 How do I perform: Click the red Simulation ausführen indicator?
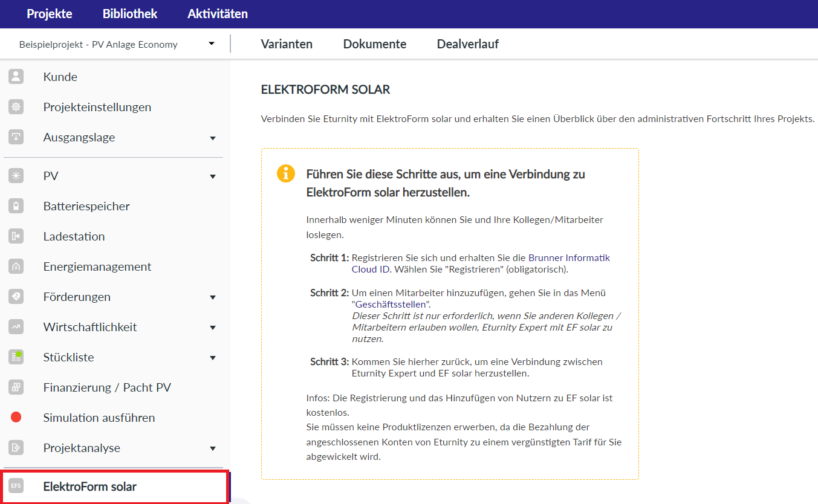point(16,418)
